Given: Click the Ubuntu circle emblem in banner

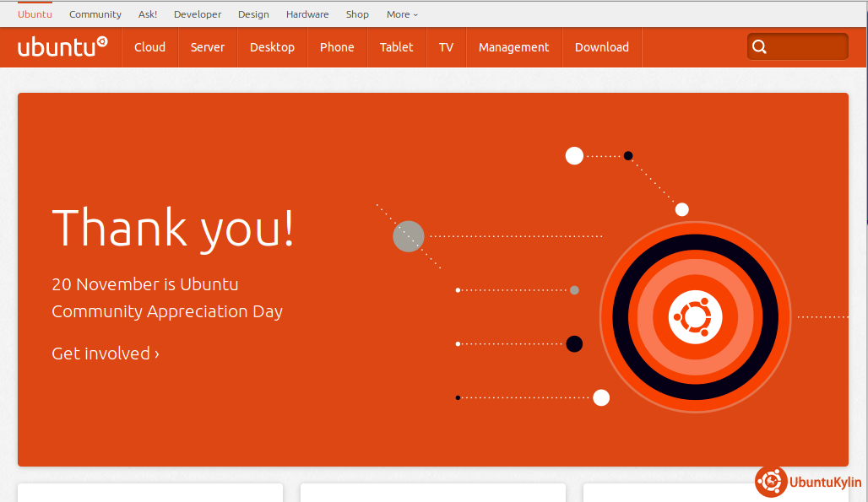Looking at the screenshot, I should (695, 317).
